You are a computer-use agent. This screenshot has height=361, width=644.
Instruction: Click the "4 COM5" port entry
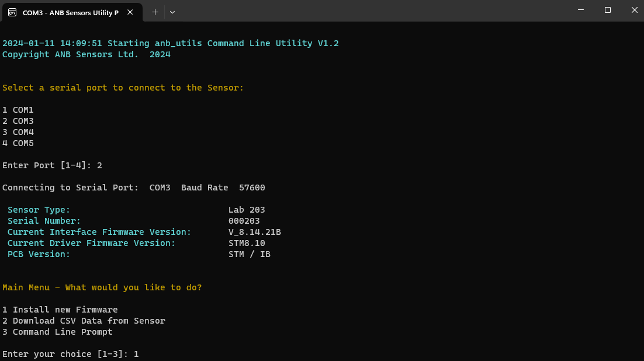pyautogui.click(x=18, y=143)
